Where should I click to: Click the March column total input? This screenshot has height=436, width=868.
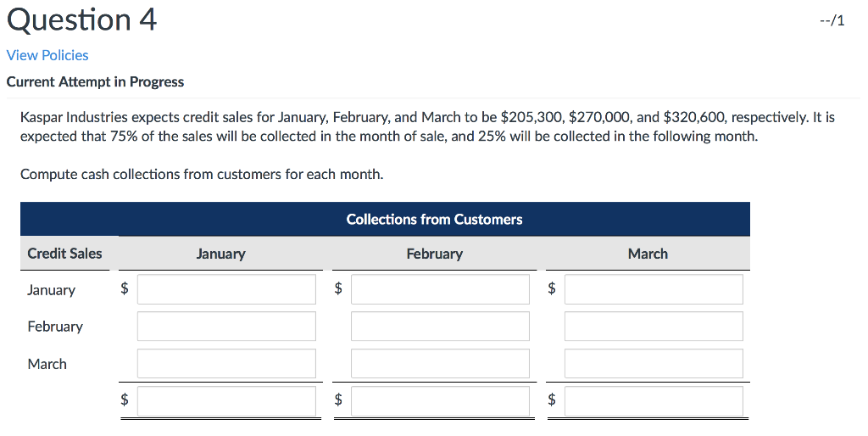point(654,400)
